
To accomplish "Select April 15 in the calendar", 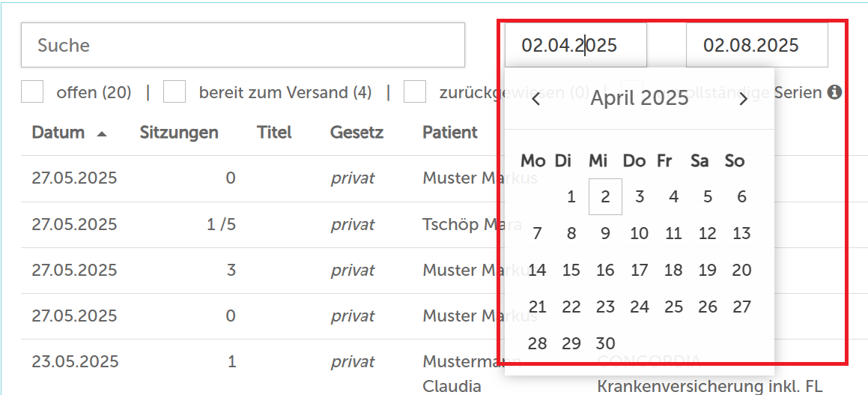I will (571, 270).
